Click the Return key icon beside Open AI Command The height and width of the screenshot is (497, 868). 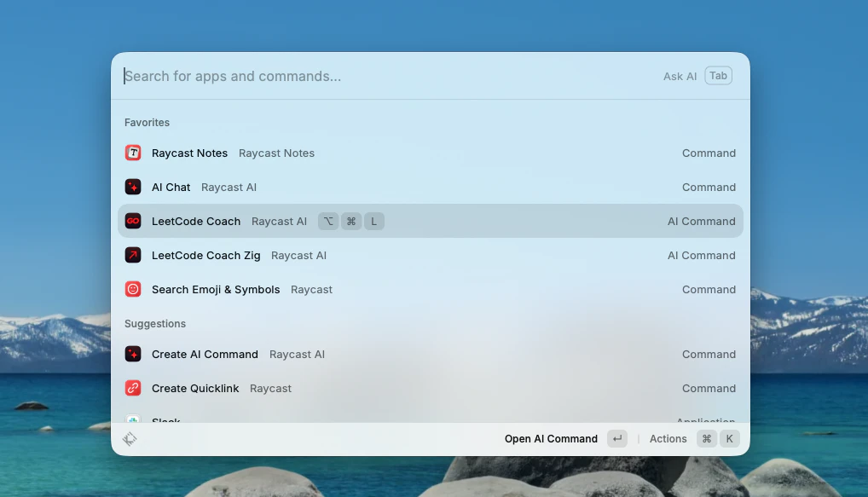(617, 439)
